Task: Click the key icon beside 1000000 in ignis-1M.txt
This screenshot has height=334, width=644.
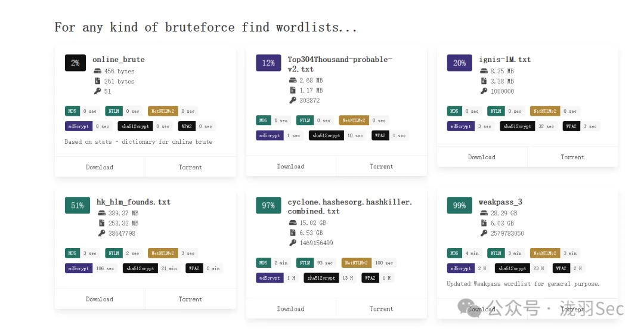Action: point(484,91)
